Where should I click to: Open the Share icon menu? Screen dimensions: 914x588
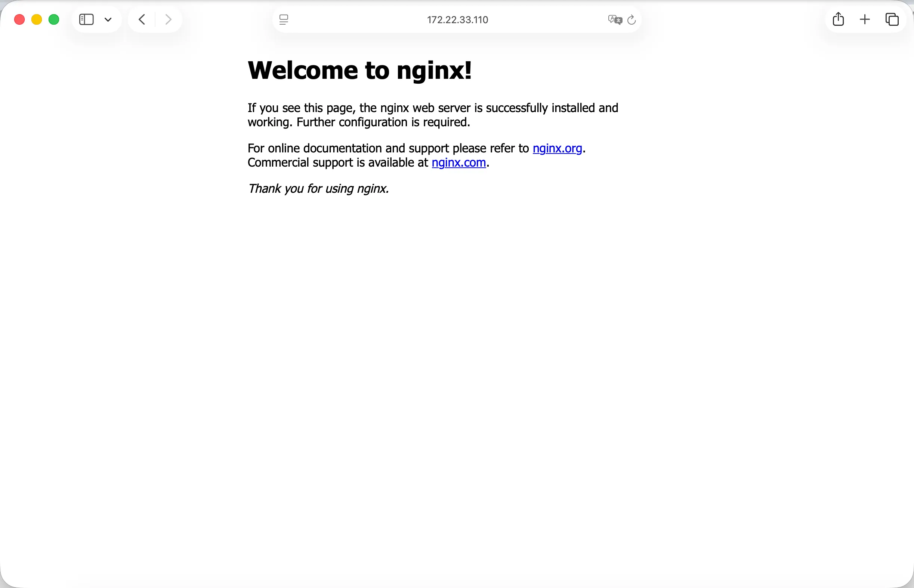coord(838,19)
